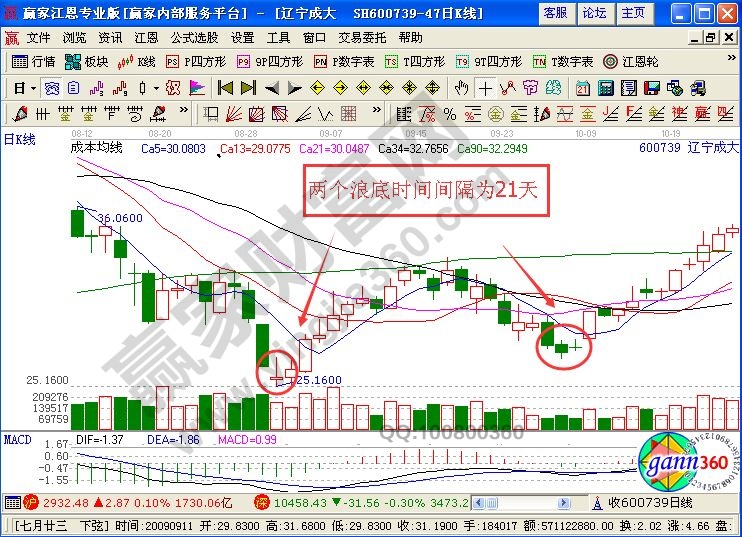Viewport: 742px width, 537px height.
Task: Click the 板块 sector toolbar button
Action: click(x=88, y=61)
